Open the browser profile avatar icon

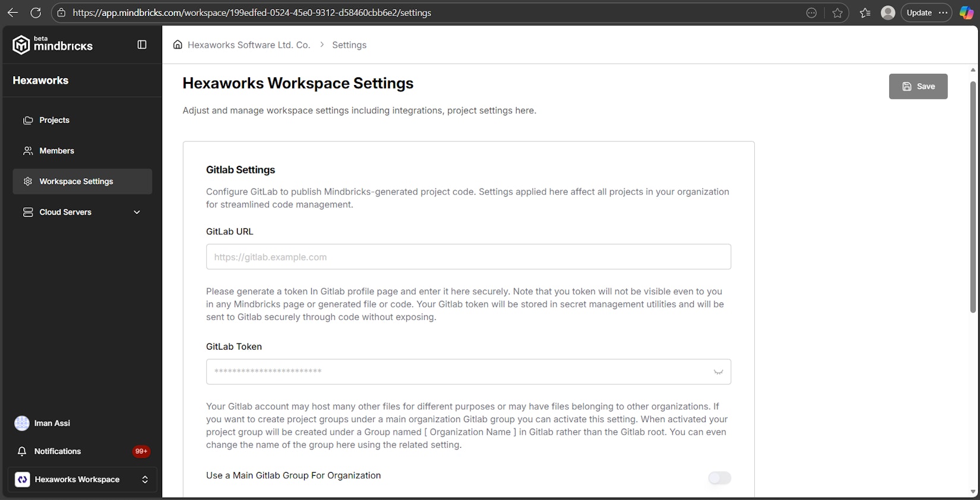[x=887, y=12]
